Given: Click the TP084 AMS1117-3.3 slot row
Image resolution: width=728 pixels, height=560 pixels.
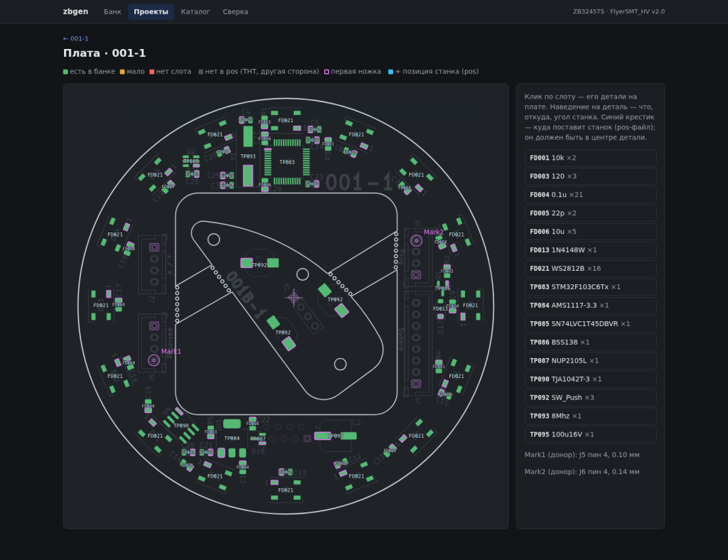Looking at the screenshot, I should pos(591,306).
